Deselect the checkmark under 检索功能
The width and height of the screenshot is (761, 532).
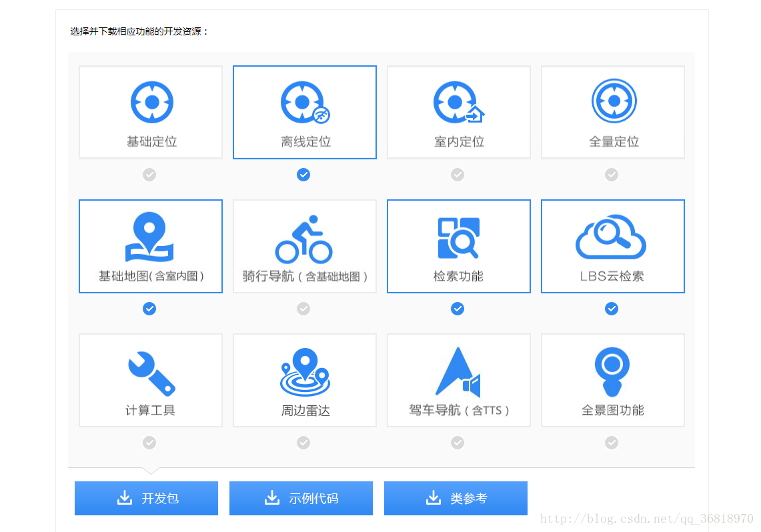click(x=458, y=309)
